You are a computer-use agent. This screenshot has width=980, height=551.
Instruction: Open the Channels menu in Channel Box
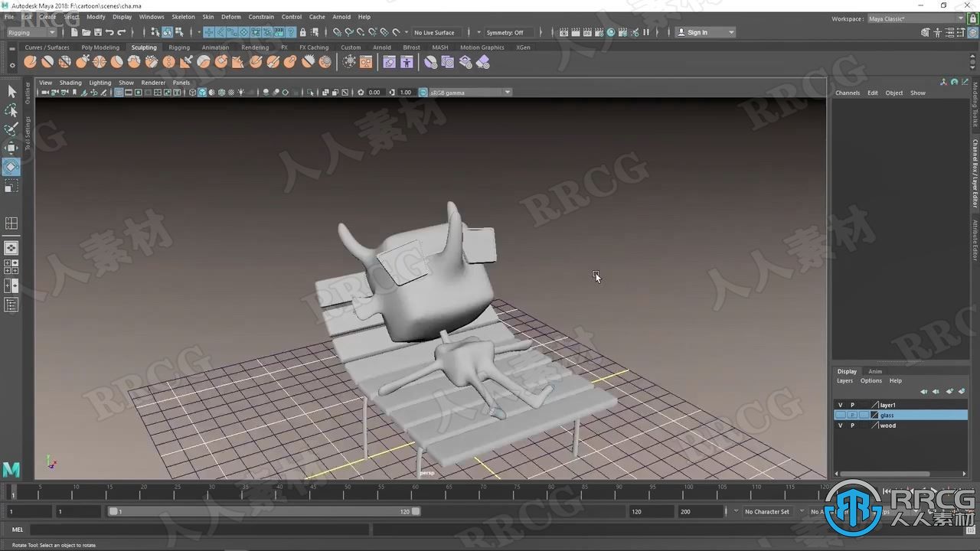848,93
